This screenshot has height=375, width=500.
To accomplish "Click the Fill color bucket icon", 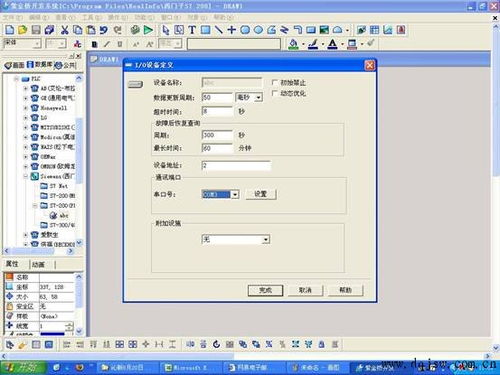I will click(293, 44).
